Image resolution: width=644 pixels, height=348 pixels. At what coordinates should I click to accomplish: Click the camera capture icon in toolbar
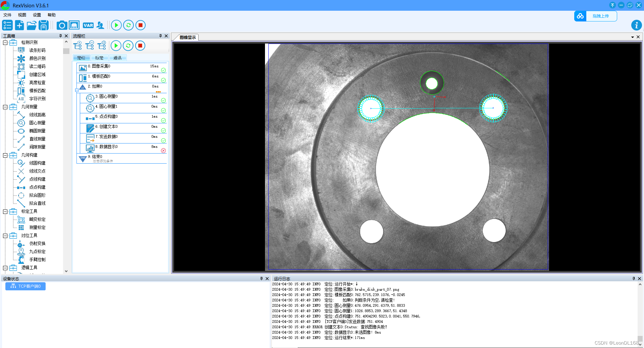point(62,25)
